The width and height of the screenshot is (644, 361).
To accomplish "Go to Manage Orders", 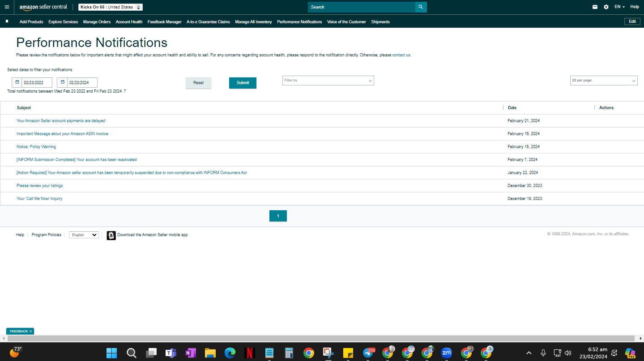I will (97, 22).
